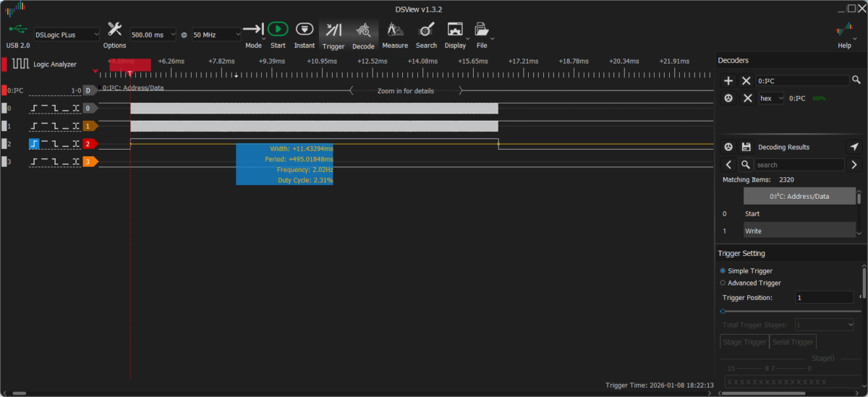Open the hex format dropdown
This screenshot has height=397, width=868.
tap(771, 98)
